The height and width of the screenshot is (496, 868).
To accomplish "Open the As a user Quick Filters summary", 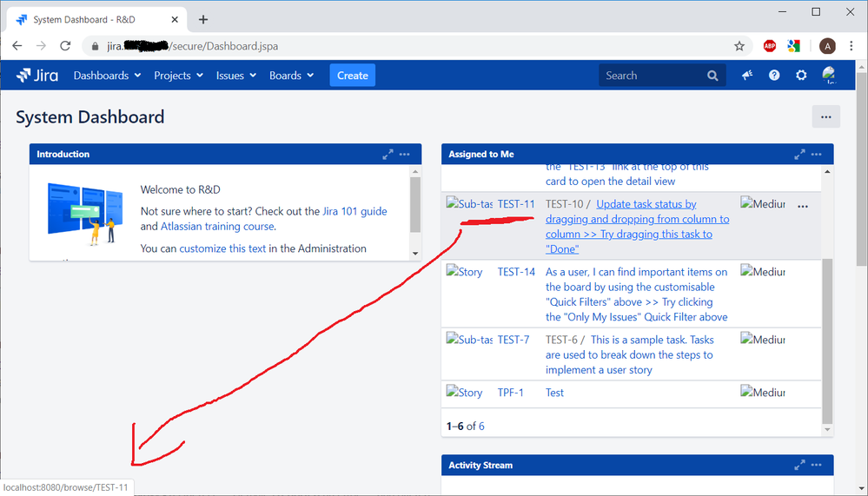I will pos(637,294).
